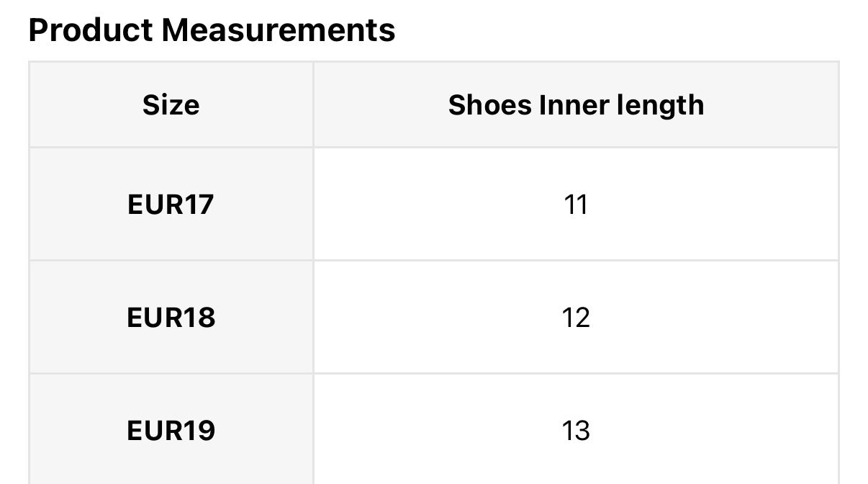Select inner length value 11
The width and height of the screenshot is (868, 484).
(576, 205)
